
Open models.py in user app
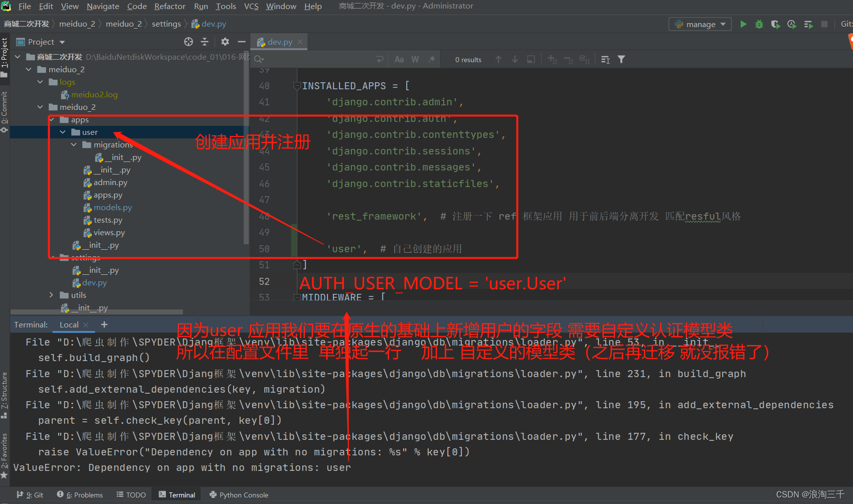pyautogui.click(x=112, y=207)
